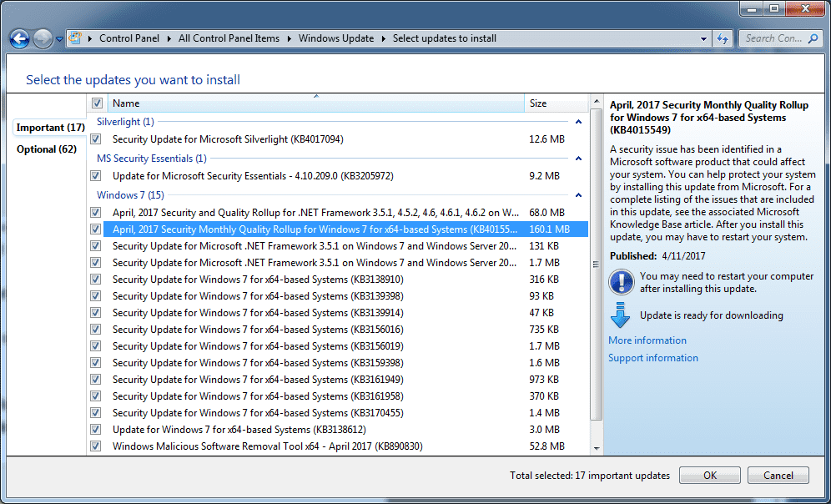
Task: Select the Important (17) tab
Action: point(51,128)
